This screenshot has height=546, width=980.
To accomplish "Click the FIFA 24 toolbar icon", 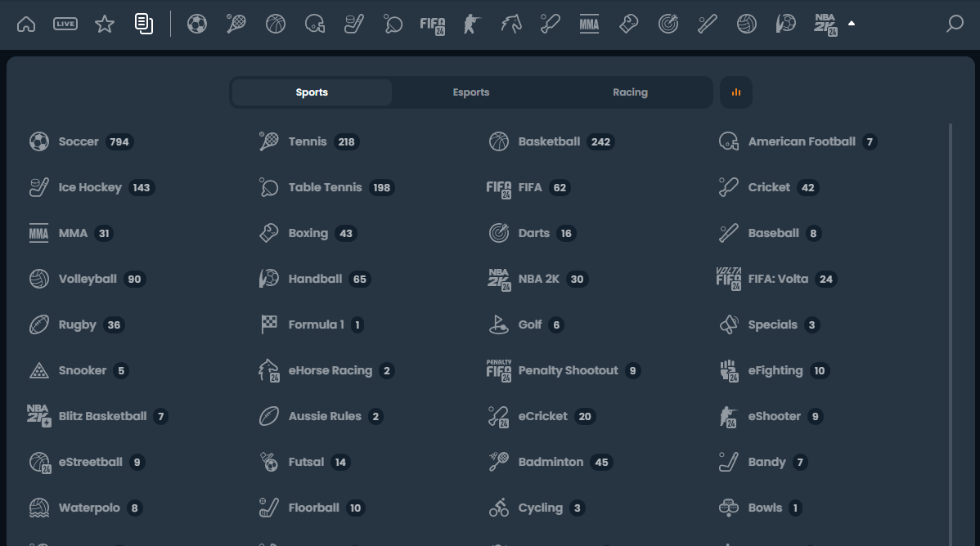I will click(x=431, y=24).
